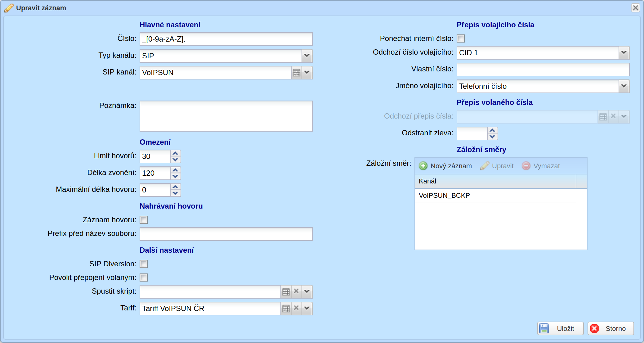Open table picker icon for Tarif
Image resolution: width=644 pixels, height=343 pixels.
tap(286, 308)
